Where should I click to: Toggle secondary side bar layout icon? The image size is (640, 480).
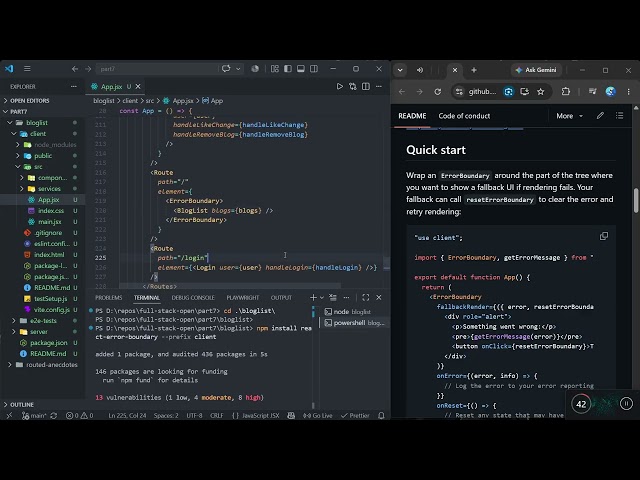pos(314,69)
